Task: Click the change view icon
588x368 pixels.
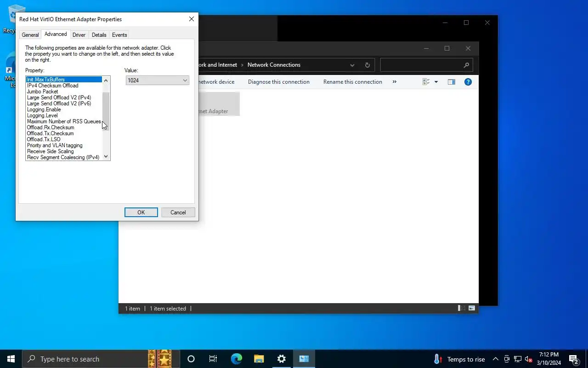Action: coord(426,82)
